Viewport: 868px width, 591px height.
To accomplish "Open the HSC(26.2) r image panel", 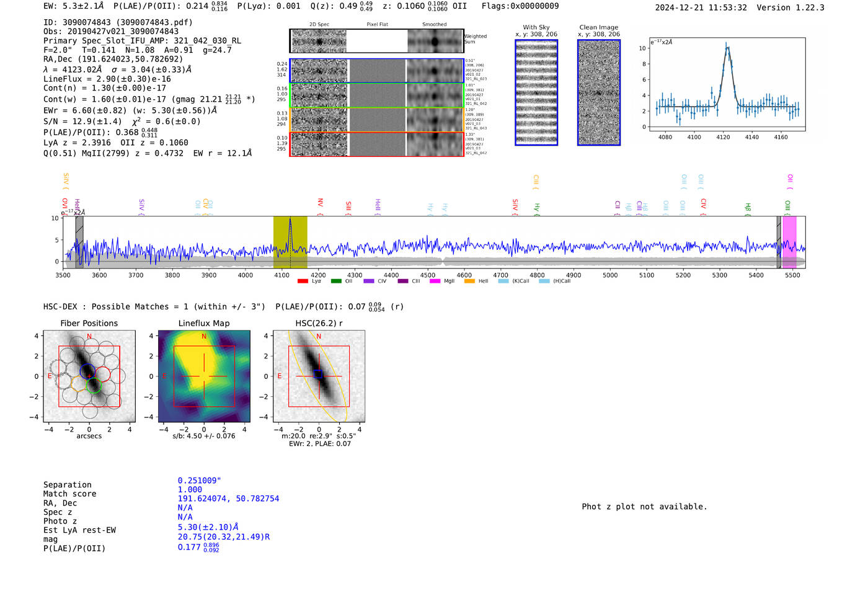I will click(319, 376).
